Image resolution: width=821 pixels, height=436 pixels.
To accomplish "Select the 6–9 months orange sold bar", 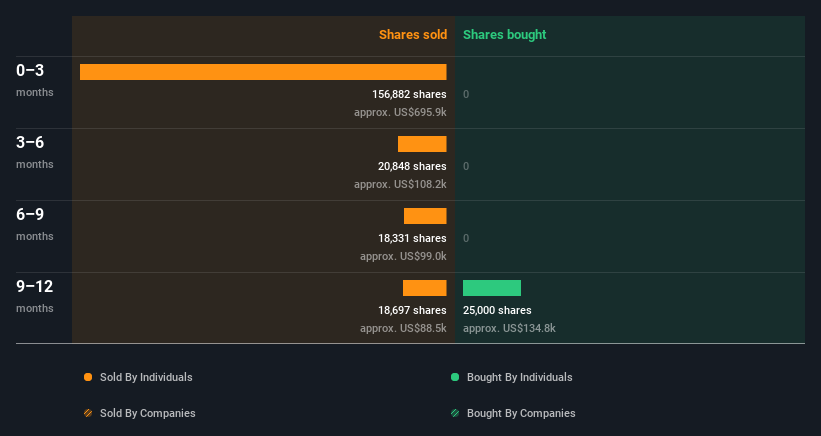I will point(425,216).
